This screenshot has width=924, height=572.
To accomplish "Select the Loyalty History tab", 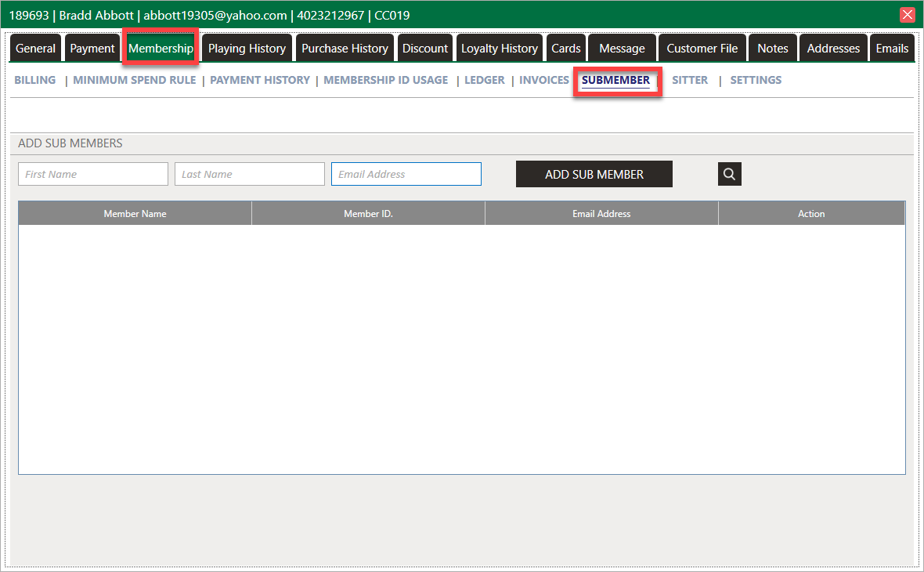I will coord(500,49).
